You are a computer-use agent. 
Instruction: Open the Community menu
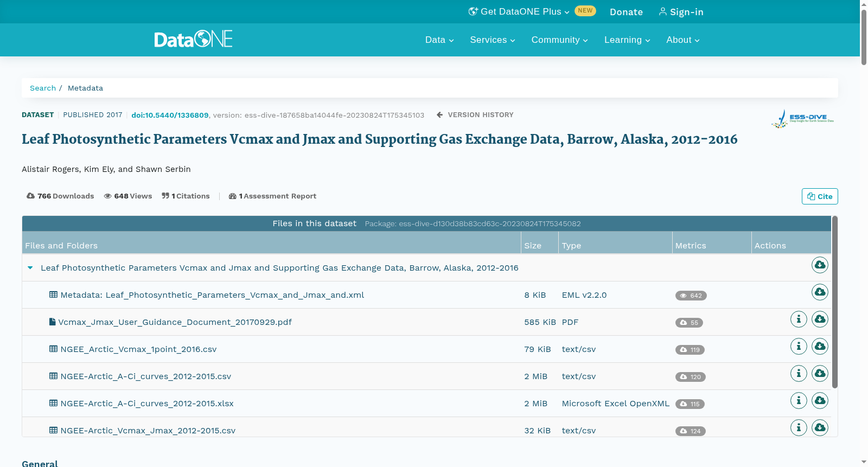[x=560, y=40]
